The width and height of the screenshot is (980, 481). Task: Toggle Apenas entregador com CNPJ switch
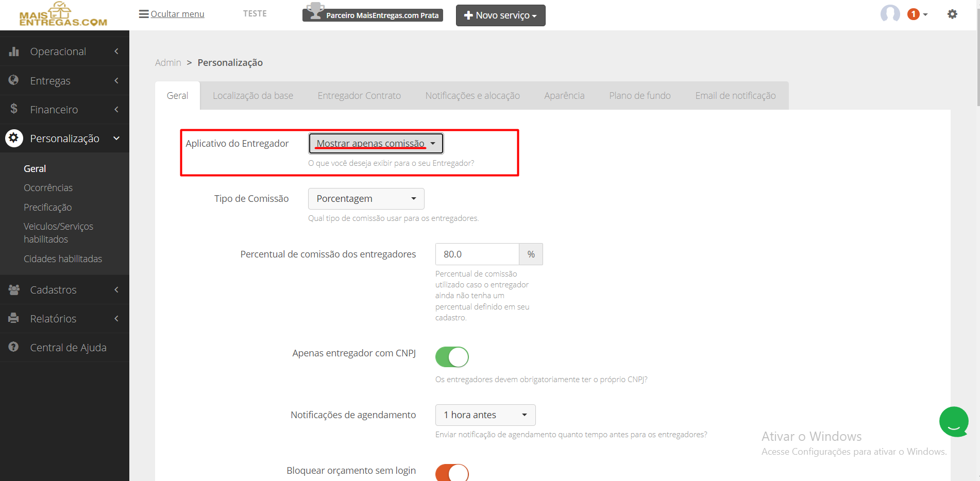[452, 357]
